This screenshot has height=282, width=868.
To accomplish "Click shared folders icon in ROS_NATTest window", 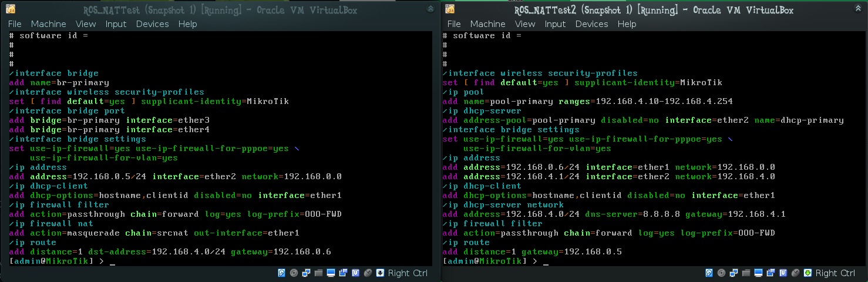I will coord(318,273).
